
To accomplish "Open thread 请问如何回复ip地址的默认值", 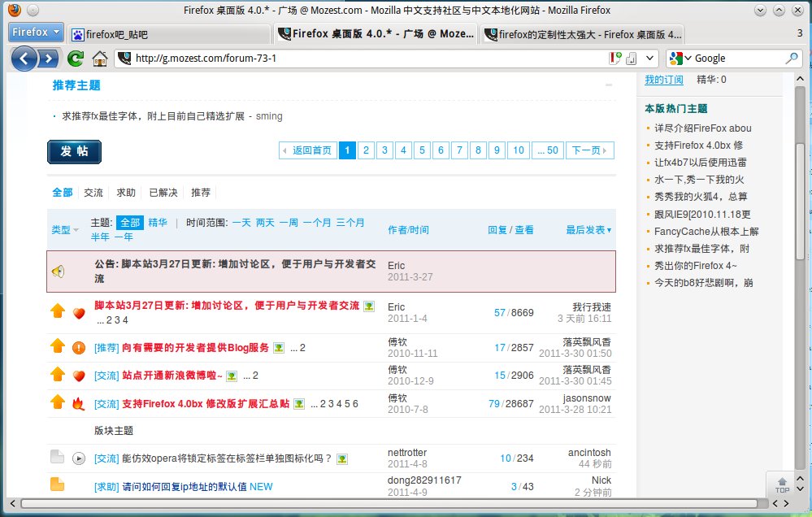I will tap(185, 487).
